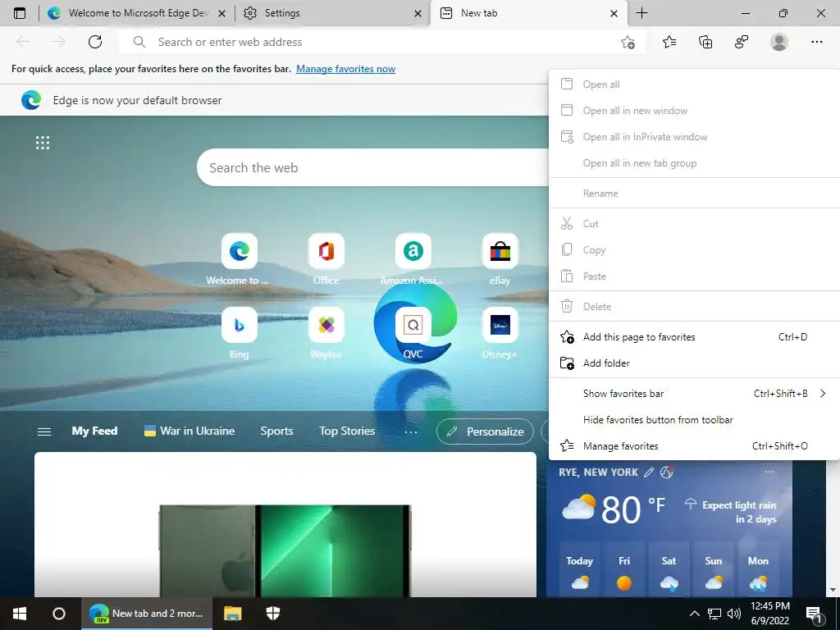840x630 pixels.
Task: Choose Add folder in the context menu
Action: tap(694, 363)
